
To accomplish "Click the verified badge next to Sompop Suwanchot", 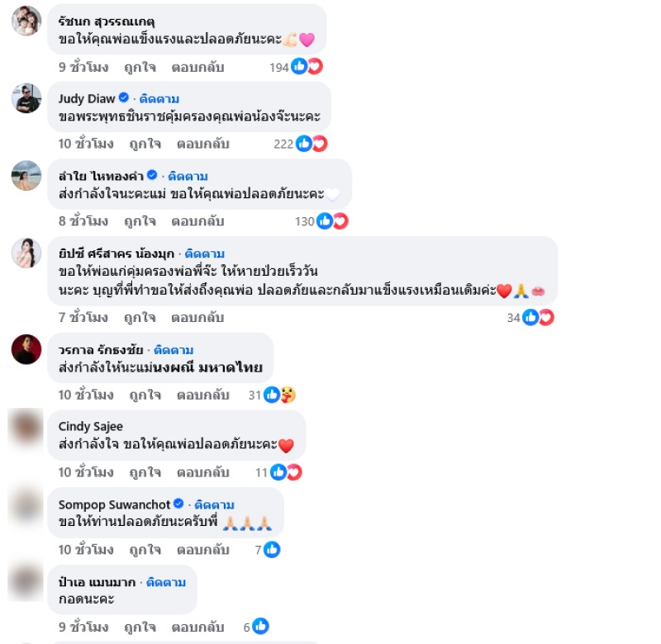I will click(x=178, y=504).
